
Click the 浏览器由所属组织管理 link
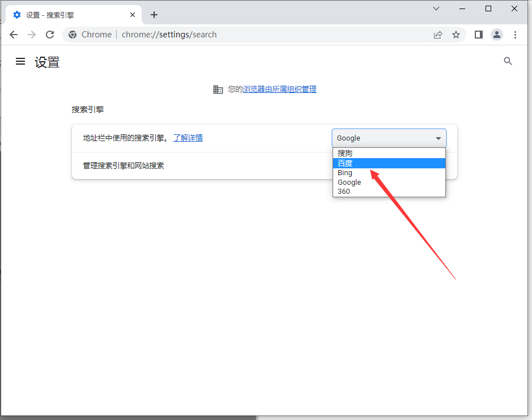[x=279, y=89]
